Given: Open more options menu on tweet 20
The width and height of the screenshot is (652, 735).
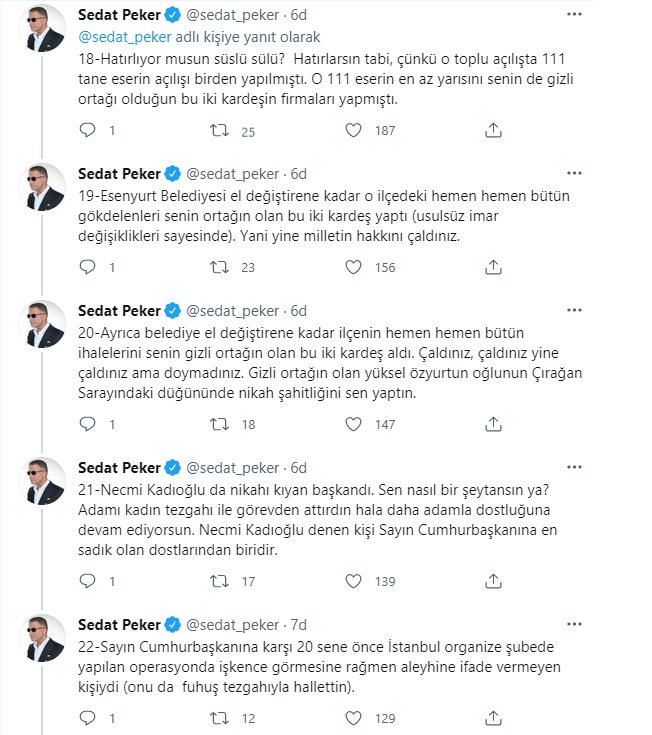Looking at the screenshot, I should (x=574, y=310).
